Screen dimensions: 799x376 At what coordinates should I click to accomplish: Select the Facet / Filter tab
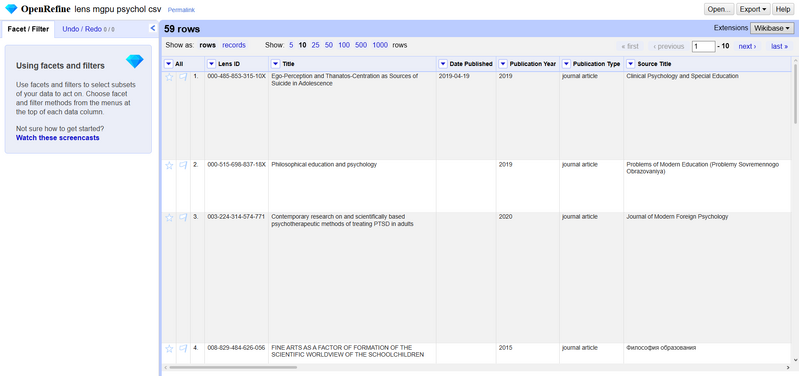click(x=28, y=30)
